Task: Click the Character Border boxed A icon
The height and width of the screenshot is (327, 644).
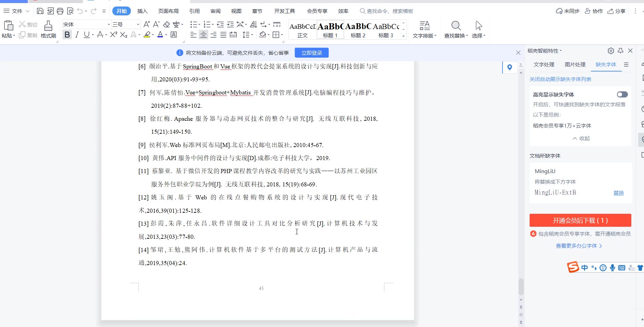Action: pos(174,35)
